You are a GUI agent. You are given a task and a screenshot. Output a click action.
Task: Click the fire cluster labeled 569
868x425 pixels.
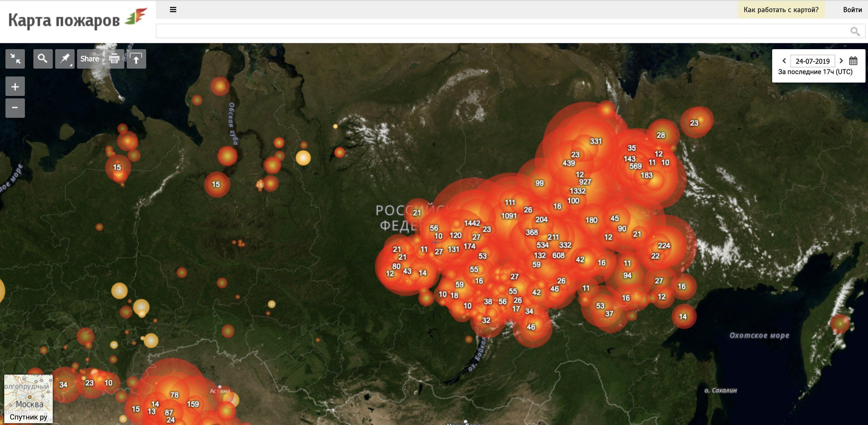coord(635,166)
